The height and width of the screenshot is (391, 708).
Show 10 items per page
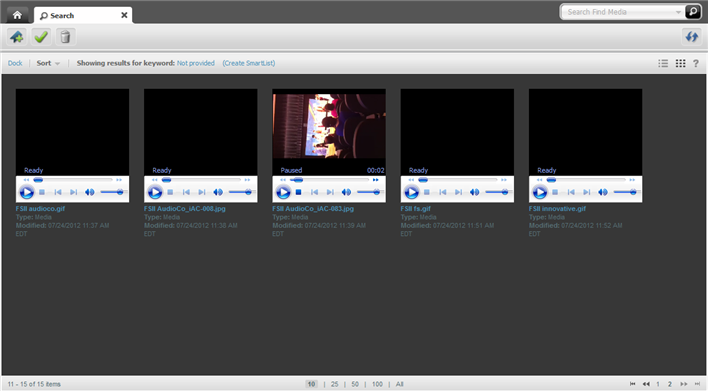(x=311, y=384)
